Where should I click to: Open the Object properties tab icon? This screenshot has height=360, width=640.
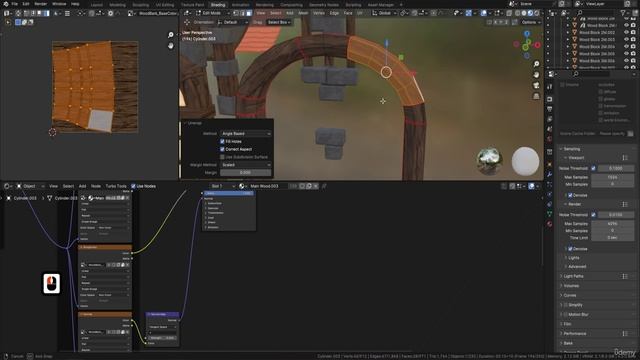coord(550,164)
